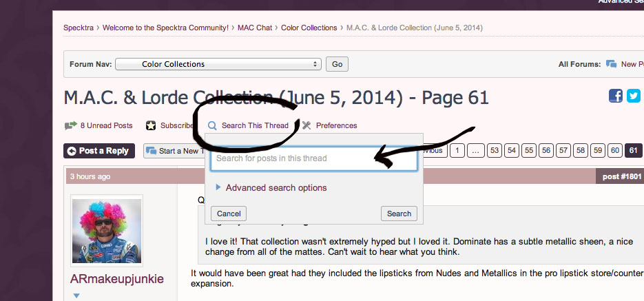Click the Search button in the popup

tap(399, 214)
